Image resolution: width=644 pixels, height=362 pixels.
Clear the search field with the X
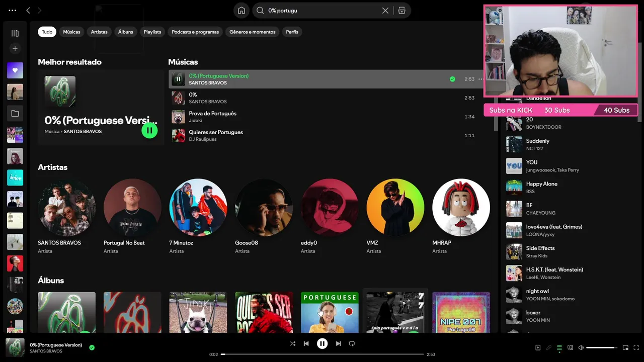point(385,11)
